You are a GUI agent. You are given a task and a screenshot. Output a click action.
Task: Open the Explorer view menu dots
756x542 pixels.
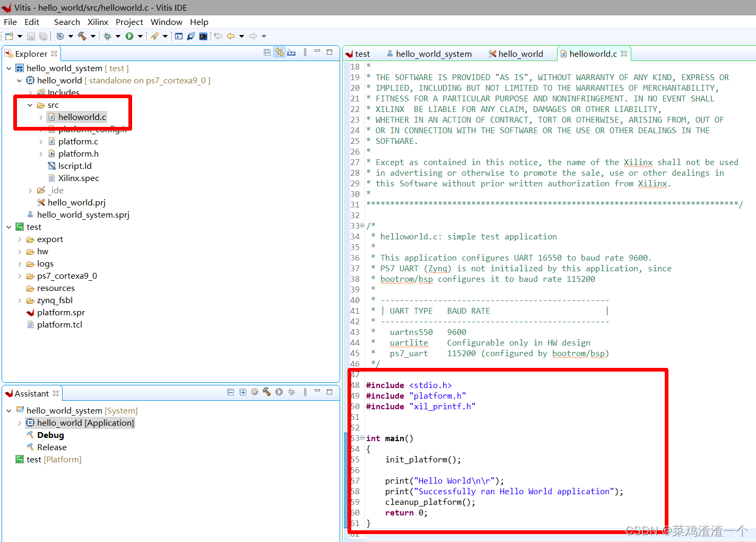coord(305,52)
